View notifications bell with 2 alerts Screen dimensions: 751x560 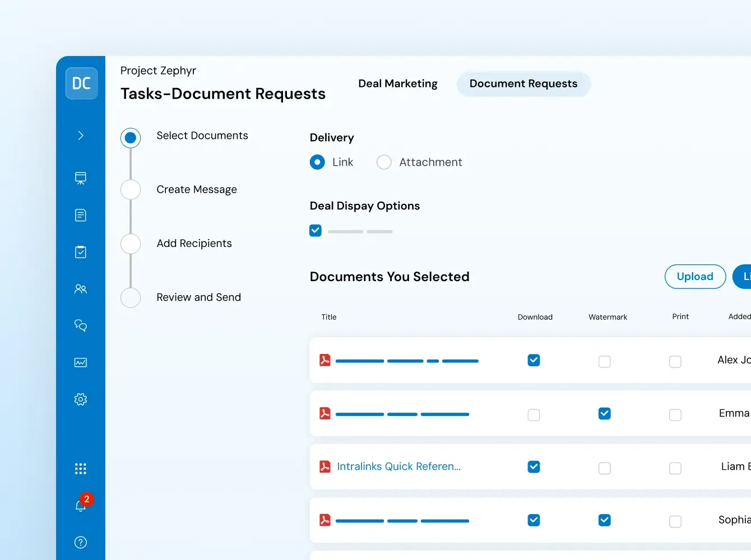(81, 505)
